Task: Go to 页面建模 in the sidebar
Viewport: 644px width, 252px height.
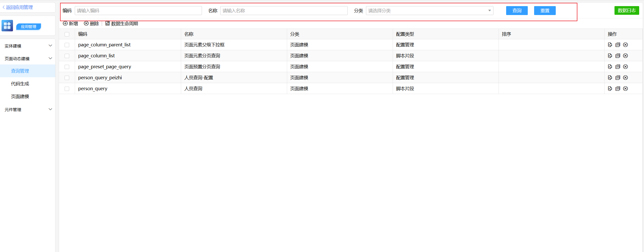Action: point(20,96)
